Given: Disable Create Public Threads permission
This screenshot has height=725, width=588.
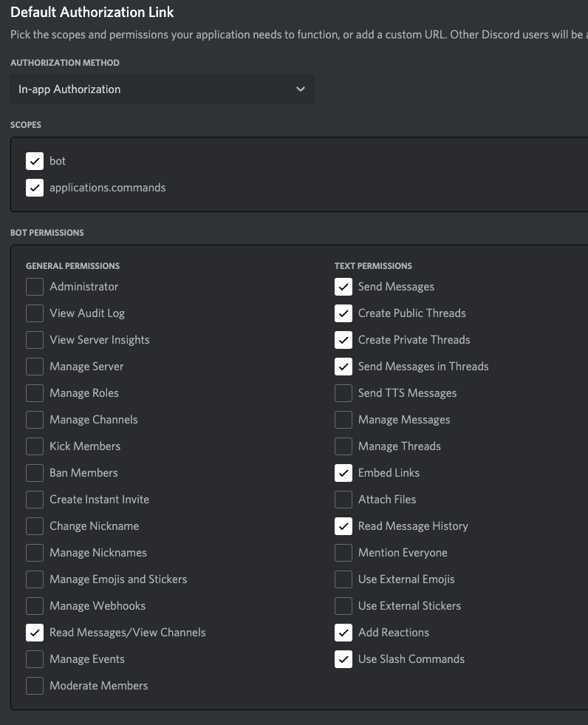Looking at the screenshot, I should [x=343, y=313].
